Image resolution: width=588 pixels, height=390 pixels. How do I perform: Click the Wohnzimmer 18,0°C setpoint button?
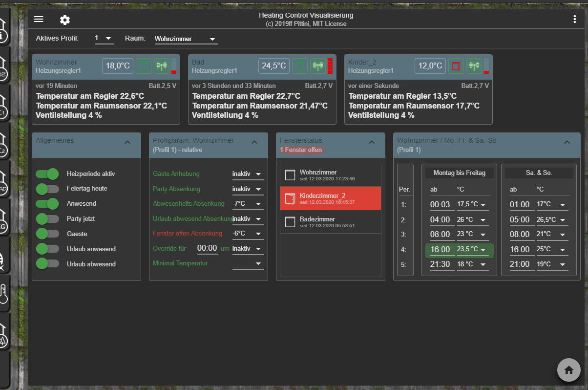click(x=118, y=65)
